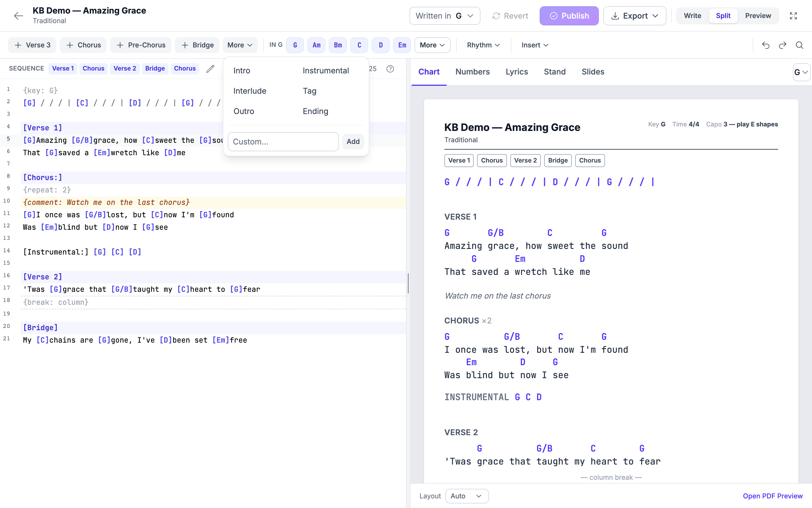Add a Verse 3 section
This screenshot has width=812, height=508.
coord(32,45)
